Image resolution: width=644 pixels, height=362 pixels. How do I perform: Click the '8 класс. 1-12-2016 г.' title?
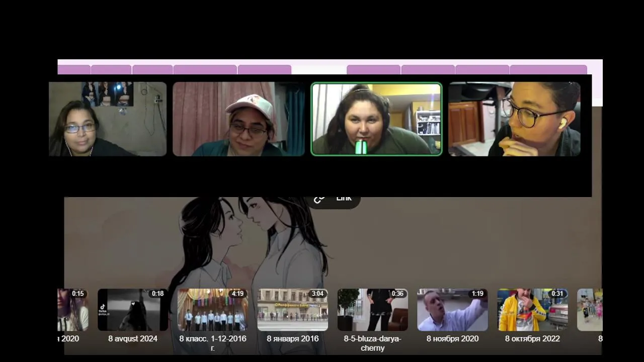click(213, 343)
